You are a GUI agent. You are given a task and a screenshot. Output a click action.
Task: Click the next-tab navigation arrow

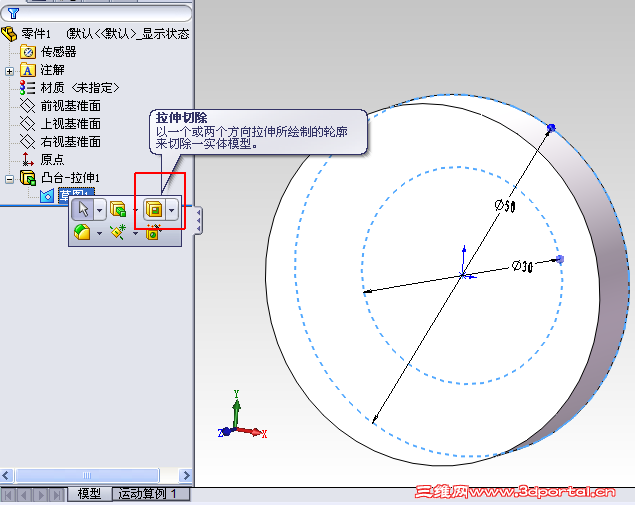pos(41,494)
